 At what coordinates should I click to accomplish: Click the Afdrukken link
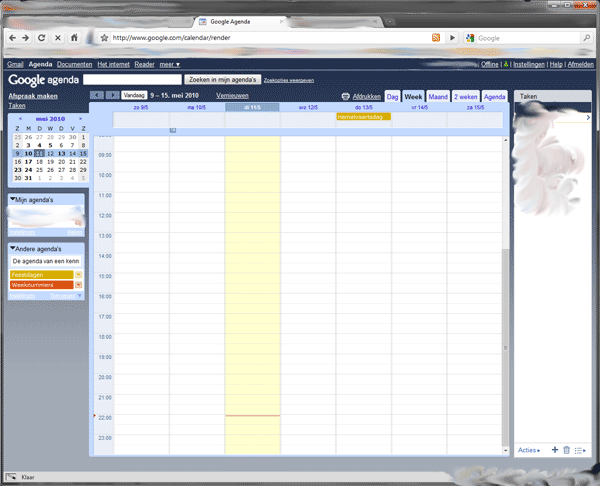coord(367,96)
